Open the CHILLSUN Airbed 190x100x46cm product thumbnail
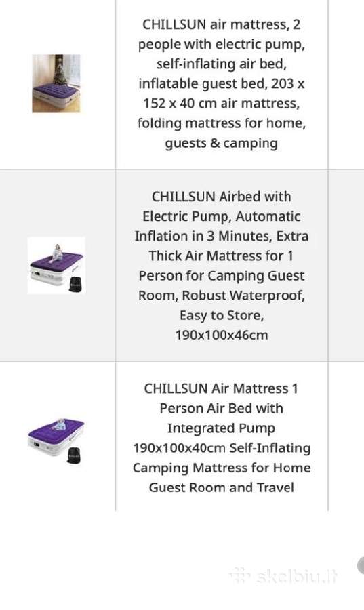Viewport: 364px width, 610px height. (56, 265)
